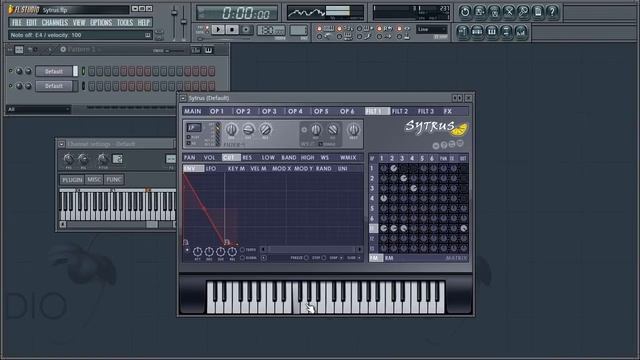Click the second Default channel button

54,86
